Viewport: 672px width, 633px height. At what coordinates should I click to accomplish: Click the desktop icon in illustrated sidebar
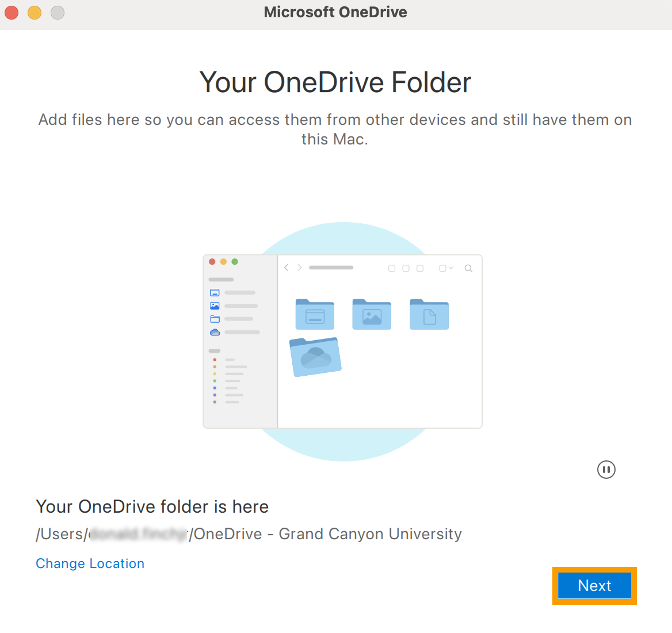coord(215,292)
